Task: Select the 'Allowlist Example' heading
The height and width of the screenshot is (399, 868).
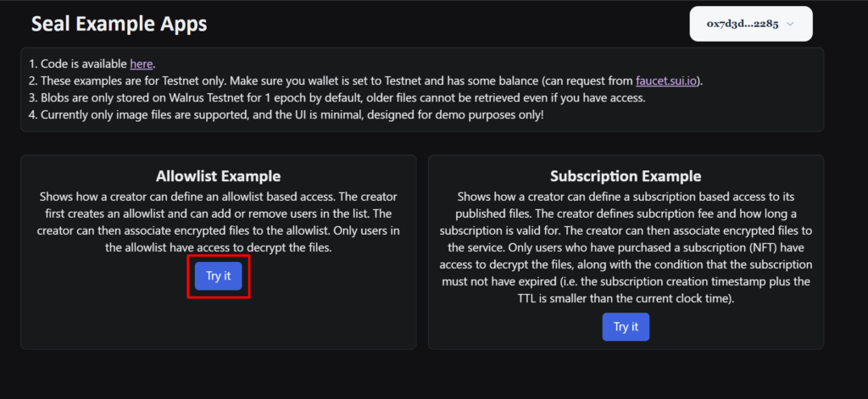Action: (218, 176)
